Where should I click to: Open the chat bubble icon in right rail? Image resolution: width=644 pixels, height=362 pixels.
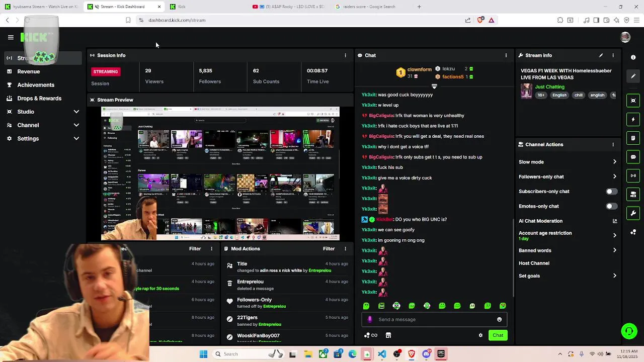tap(633, 157)
